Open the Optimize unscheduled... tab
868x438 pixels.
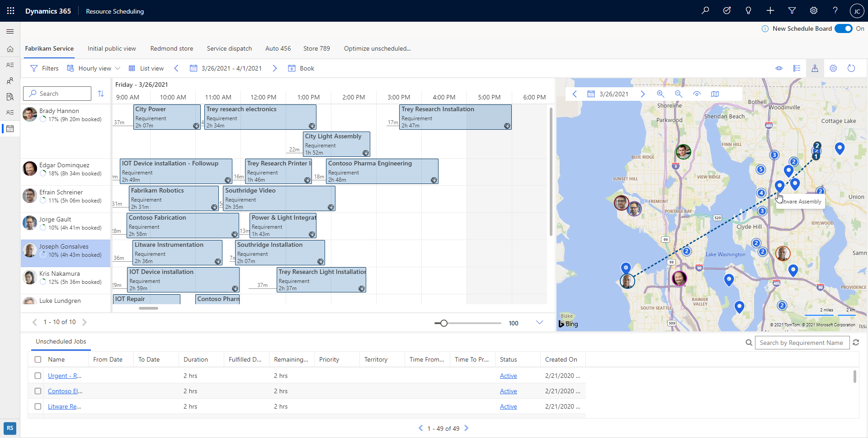tap(377, 48)
